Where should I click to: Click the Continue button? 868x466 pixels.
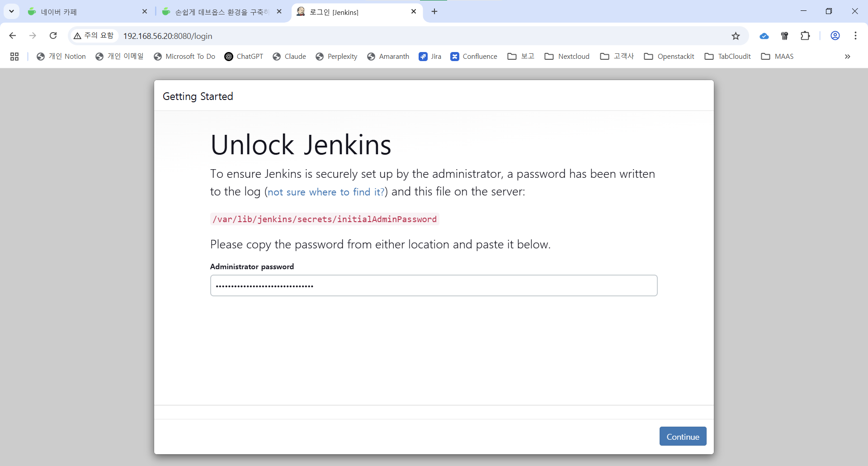click(x=683, y=437)
